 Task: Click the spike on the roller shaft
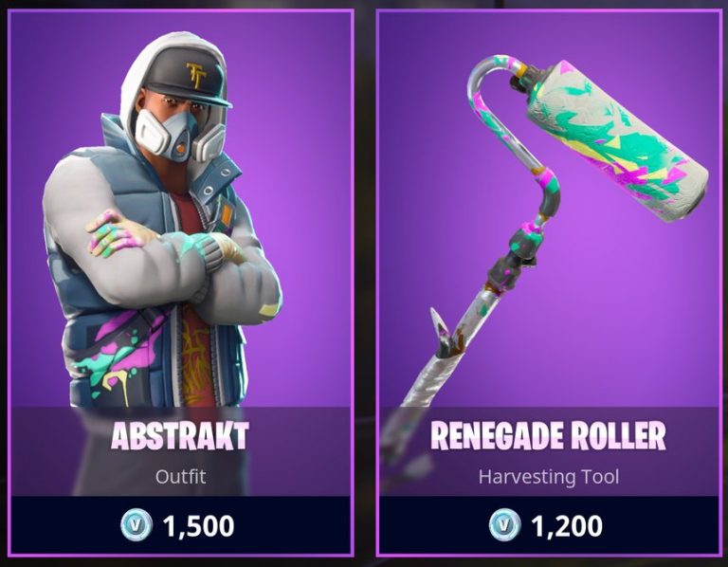(441, 331)
